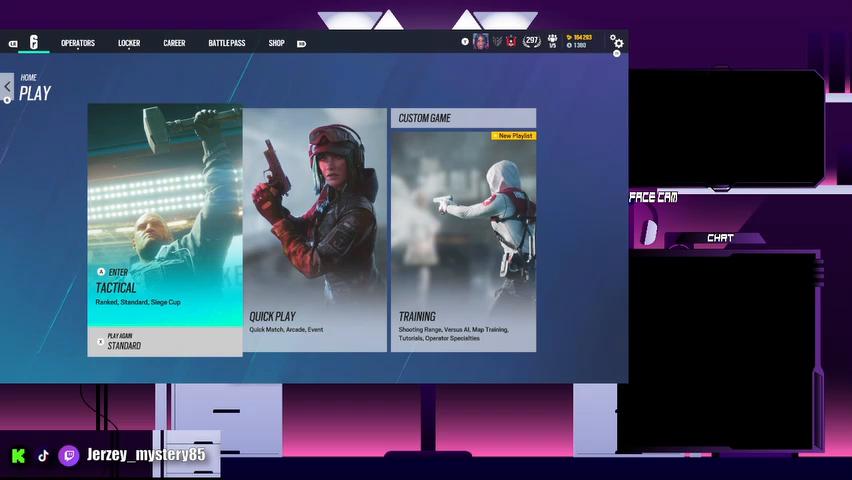The height and width of the screenshot is (480, 852).
Task: Select the Training card
Action: 463,241
